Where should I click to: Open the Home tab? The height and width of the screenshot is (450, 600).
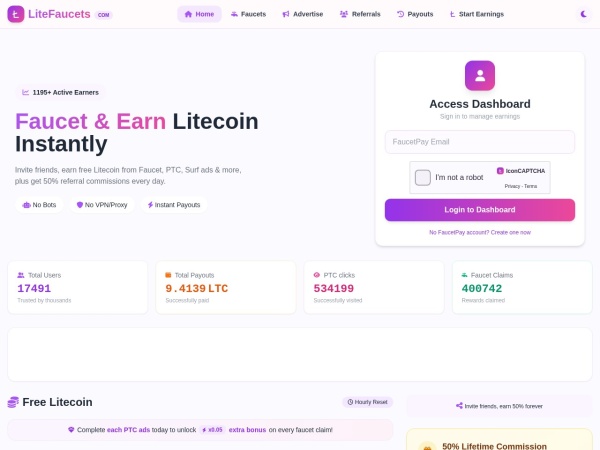[199, 14]
